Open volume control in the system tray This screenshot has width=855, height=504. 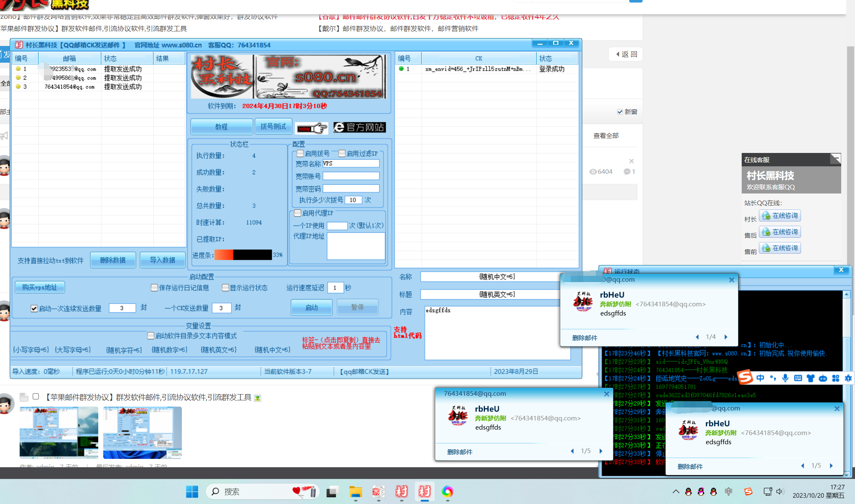point(780,491)
